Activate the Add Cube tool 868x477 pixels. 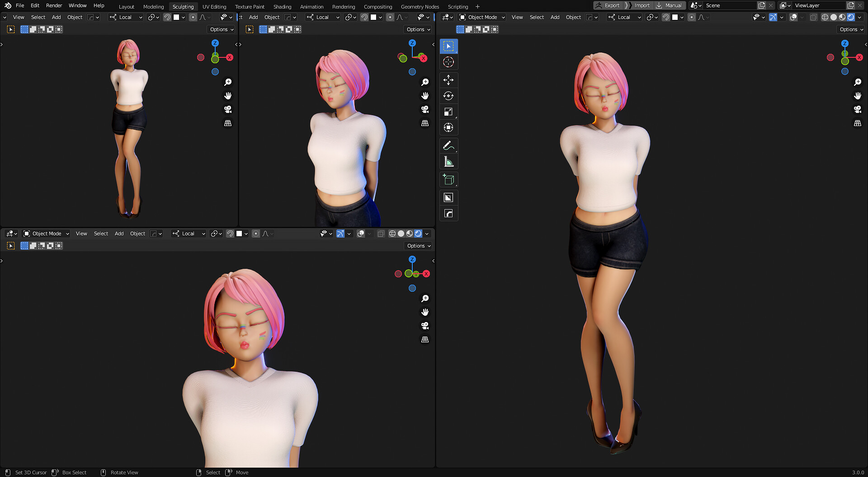(448, 179)
